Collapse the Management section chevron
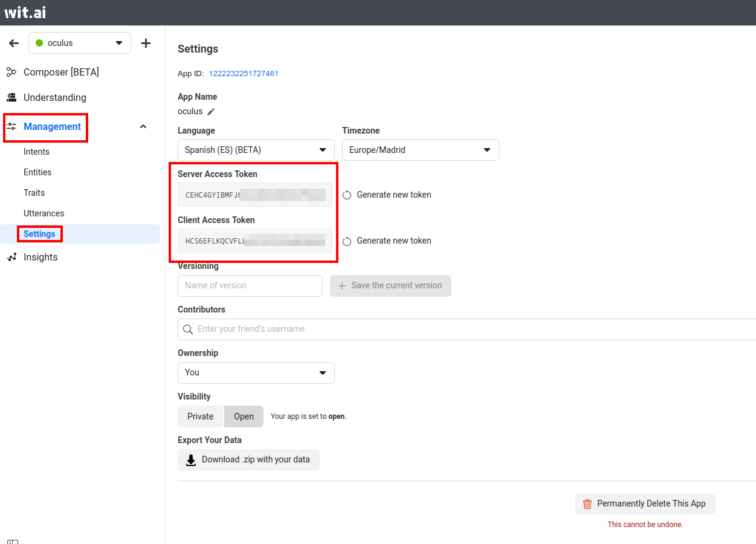The image size is (756, 544). tap(143, 127)
